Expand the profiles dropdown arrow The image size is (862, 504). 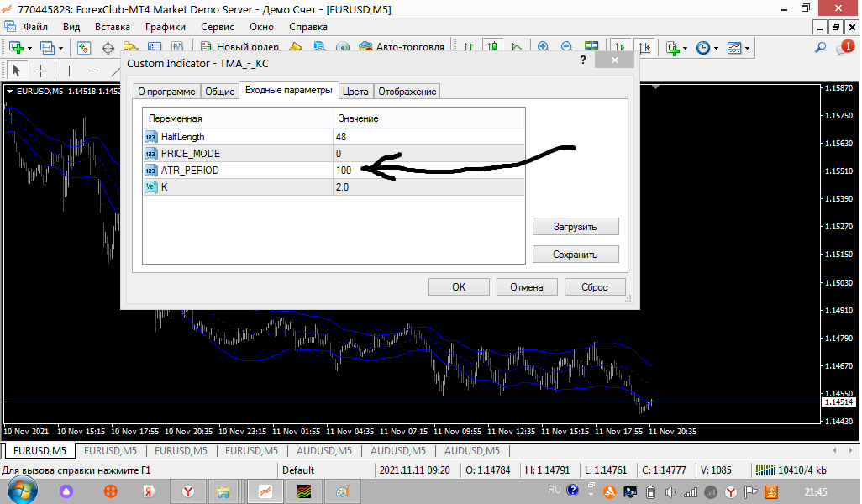pyautogui.click(x=60, y=49)
